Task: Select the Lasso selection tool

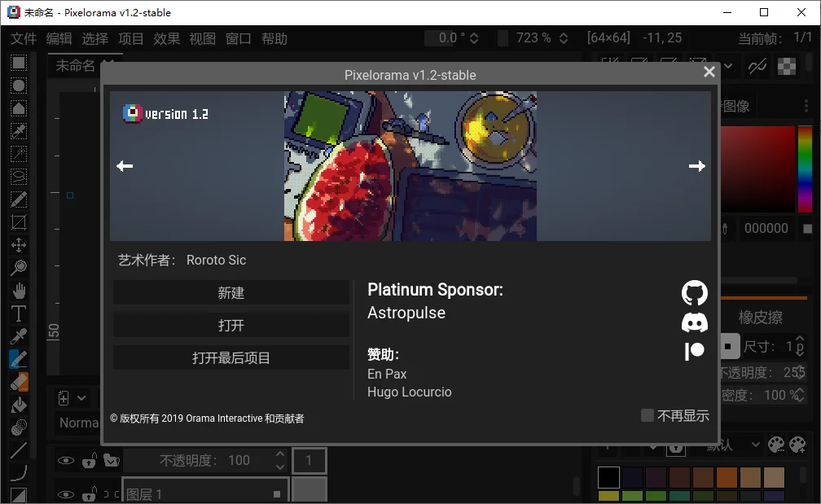Action: coord(18,177)
